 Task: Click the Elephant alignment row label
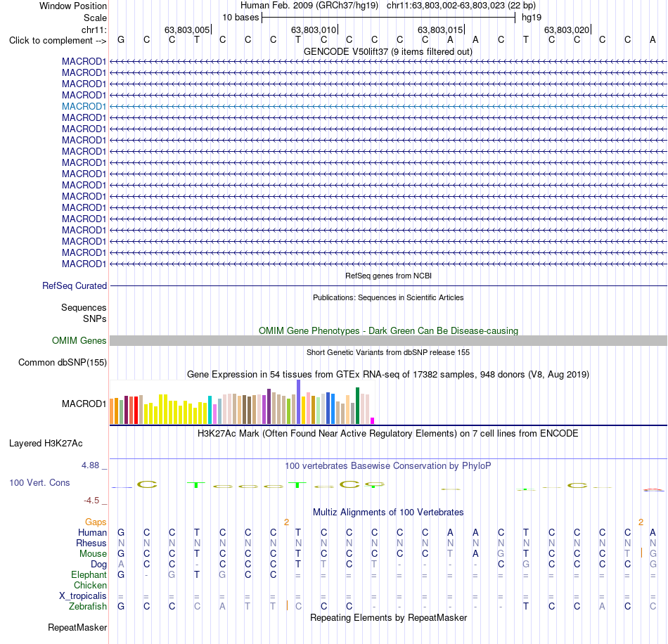pos(89,575)
